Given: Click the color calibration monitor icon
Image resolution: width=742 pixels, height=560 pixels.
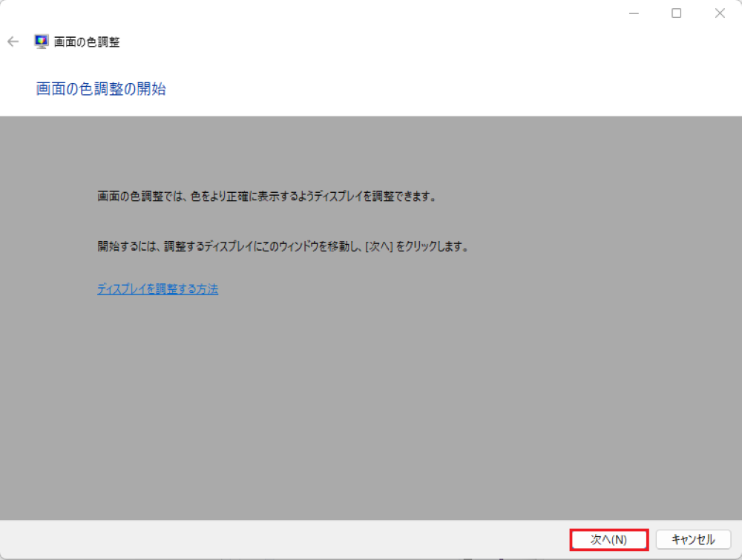Looking at the screenshot, I should (41, 42).
